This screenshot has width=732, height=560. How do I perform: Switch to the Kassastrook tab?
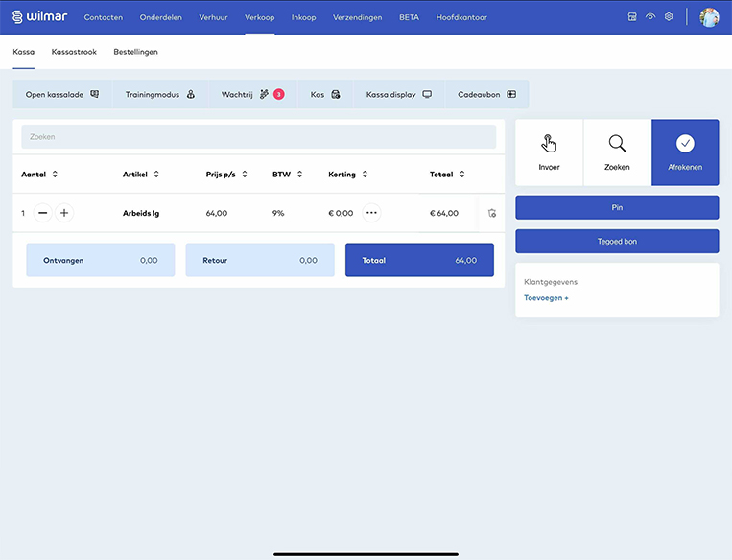[x=74, y=52]
